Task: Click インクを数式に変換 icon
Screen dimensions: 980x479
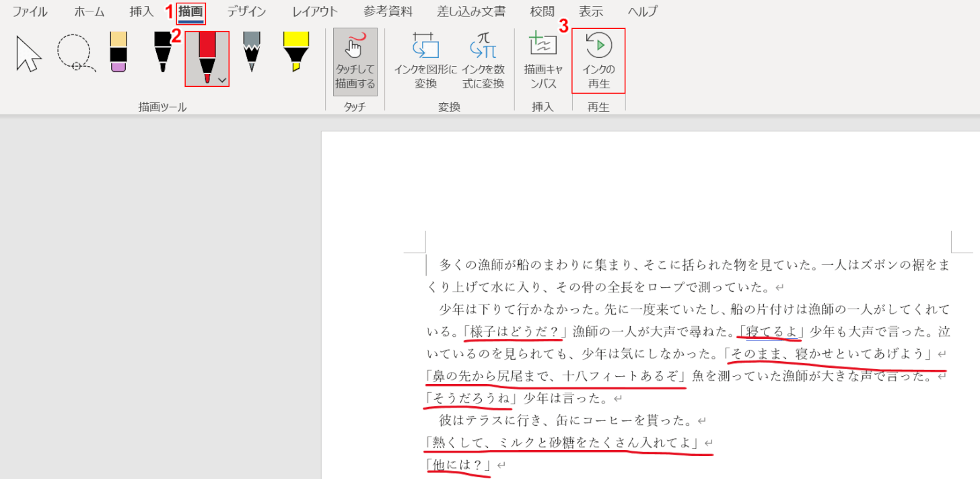Action: tap(483, 61)
